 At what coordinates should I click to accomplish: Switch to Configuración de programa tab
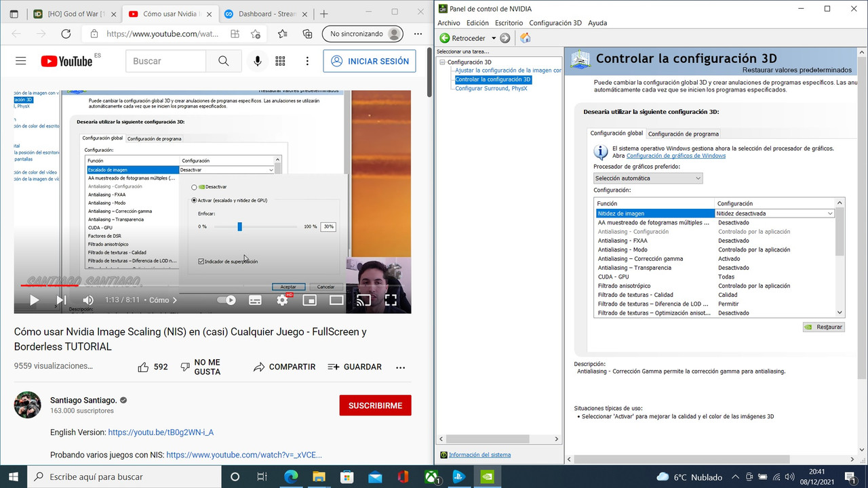coord(684,134)
